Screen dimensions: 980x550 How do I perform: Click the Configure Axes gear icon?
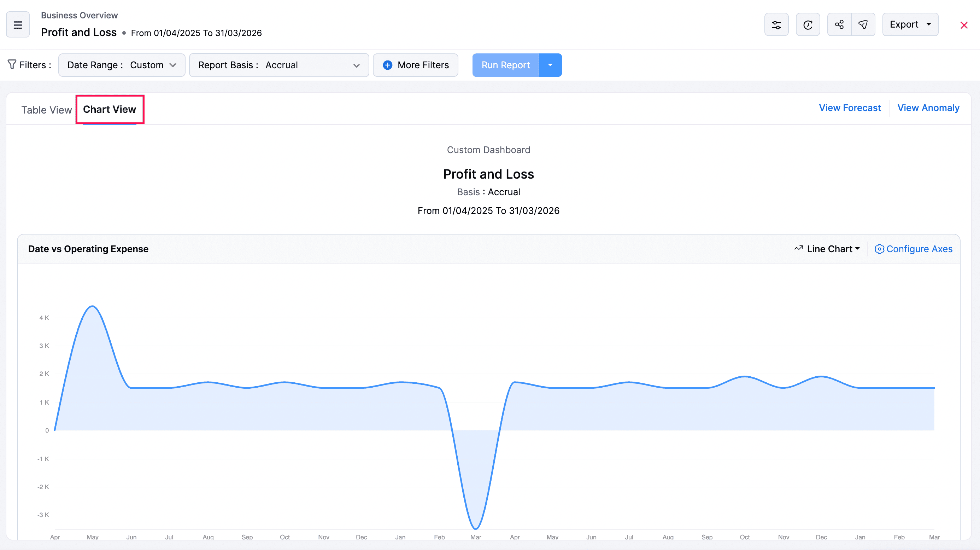pos(879,249)
